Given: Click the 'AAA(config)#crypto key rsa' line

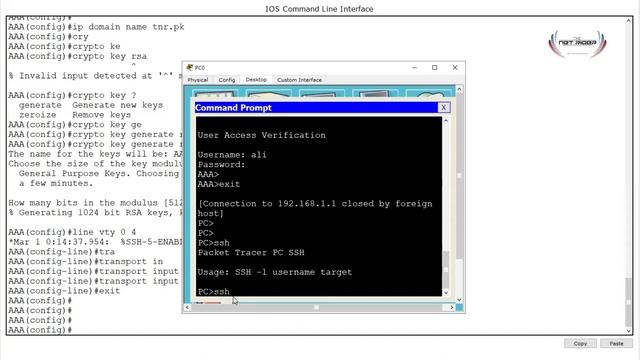Looking at the screenshot, I should click(x=78, y=56).
